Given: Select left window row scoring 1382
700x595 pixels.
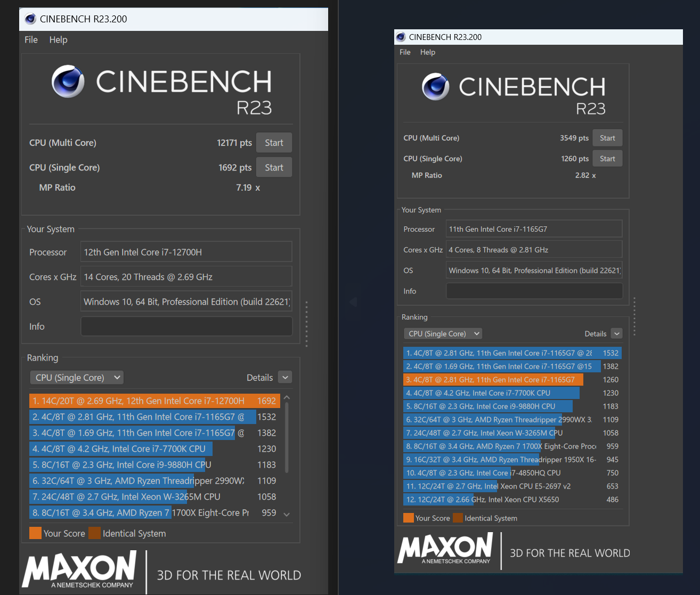Looking at the screenshot, I should 155,433.
